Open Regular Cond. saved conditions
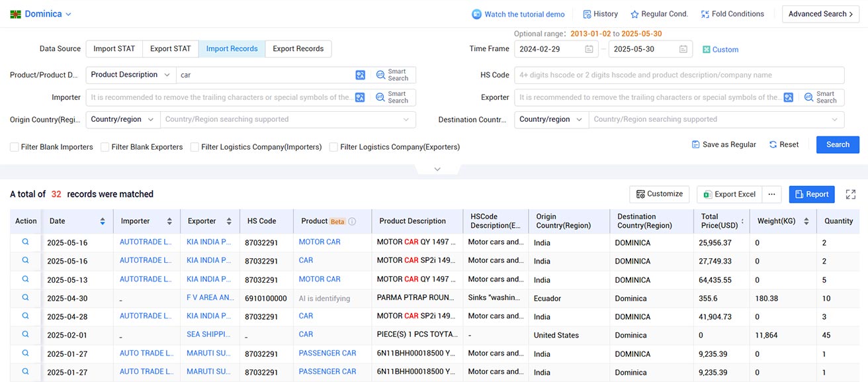 click(659, 14)
